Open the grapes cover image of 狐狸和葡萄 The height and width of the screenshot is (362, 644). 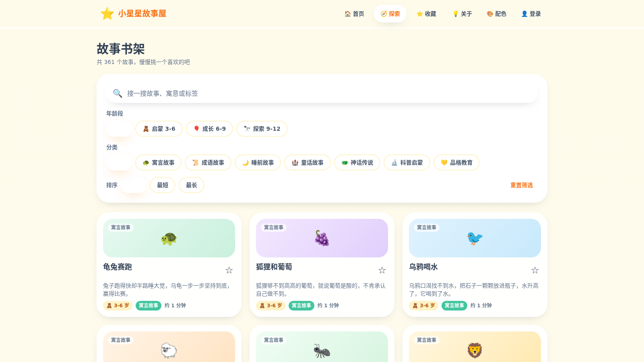coord(322,238)
